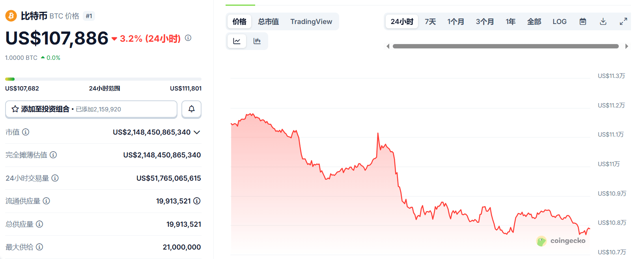Toggle LOG scale on chart
Viewport: 644px width, 259px height.
[560, 22]
